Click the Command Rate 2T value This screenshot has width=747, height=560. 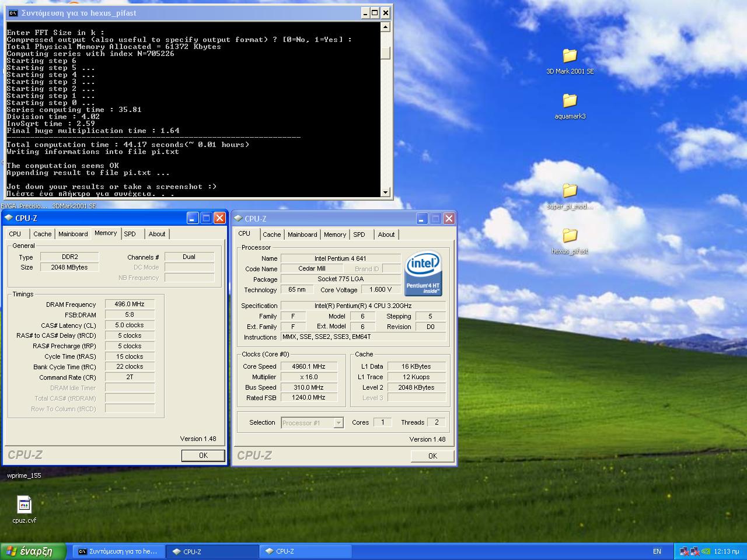(130, 377)
